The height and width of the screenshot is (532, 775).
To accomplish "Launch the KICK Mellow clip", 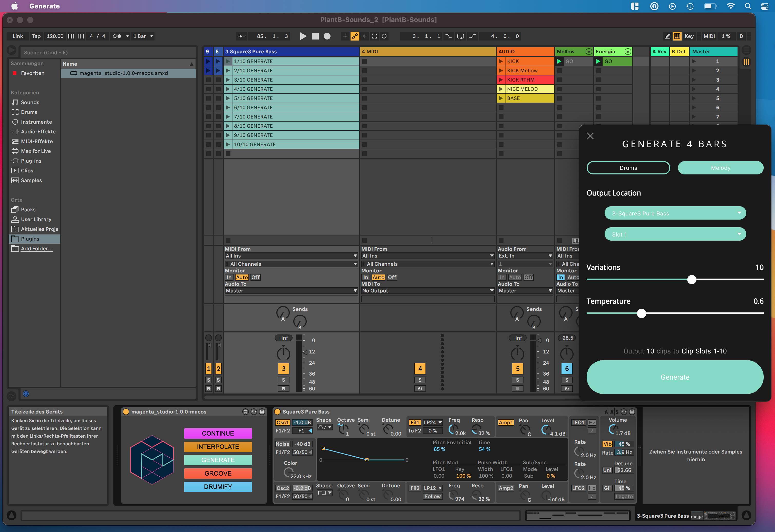I will 501,71.
